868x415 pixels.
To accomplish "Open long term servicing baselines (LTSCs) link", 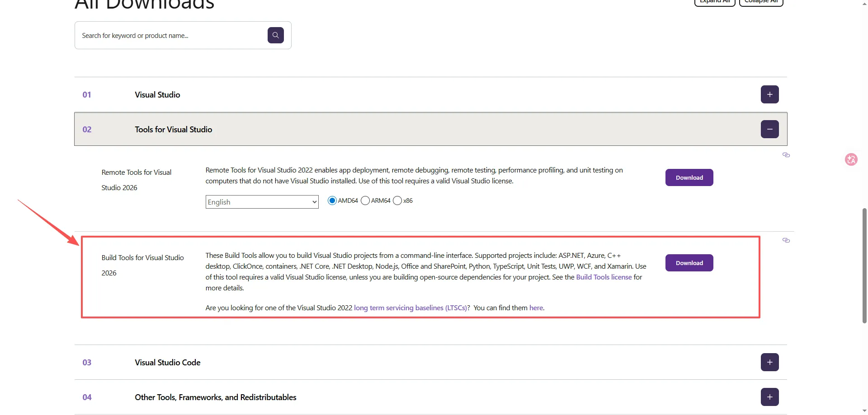I will 410,308.
